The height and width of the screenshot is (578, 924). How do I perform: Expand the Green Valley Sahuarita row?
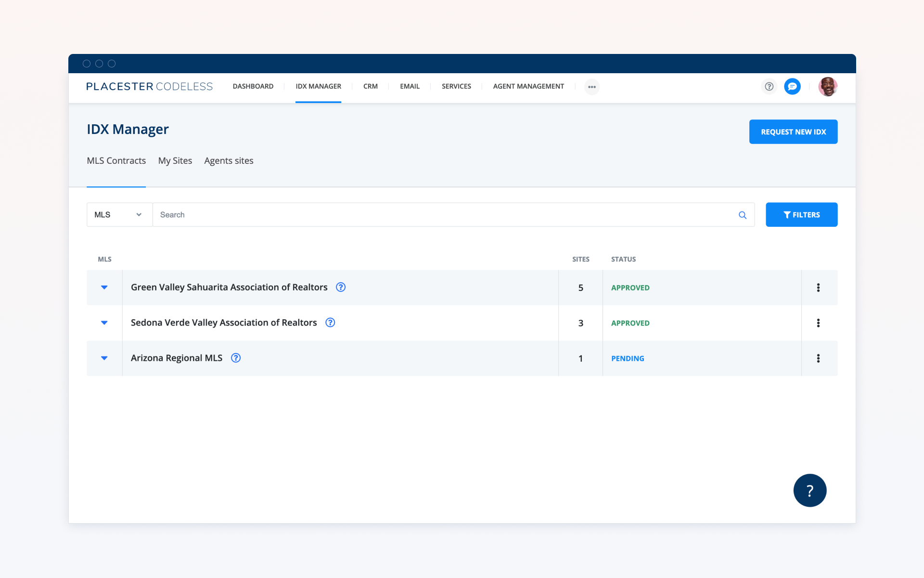(104, 288)
